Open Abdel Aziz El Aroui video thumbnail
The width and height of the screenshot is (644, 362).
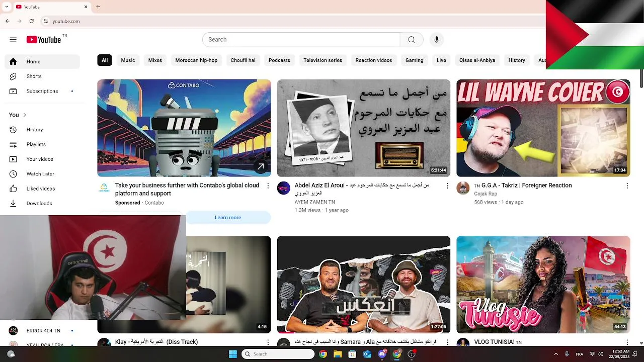pyautogui.click(x=363, y=128)
